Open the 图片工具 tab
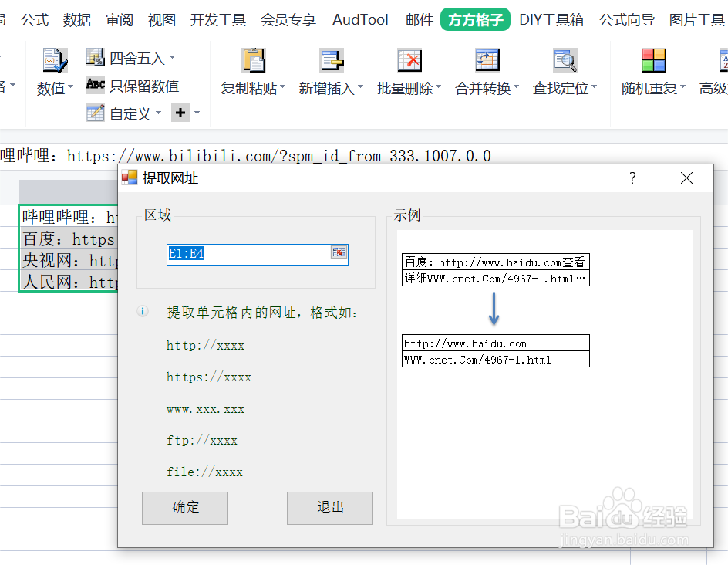 697,20
